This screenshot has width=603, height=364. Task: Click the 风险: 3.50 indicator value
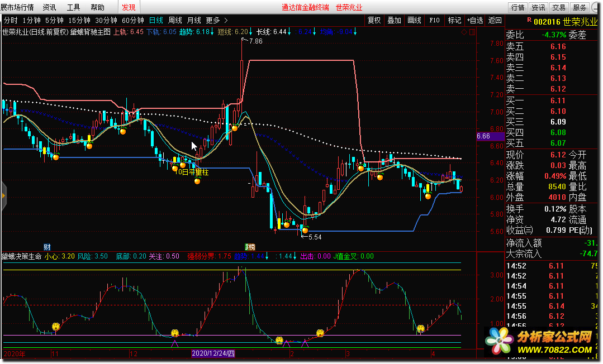(93, 256)
